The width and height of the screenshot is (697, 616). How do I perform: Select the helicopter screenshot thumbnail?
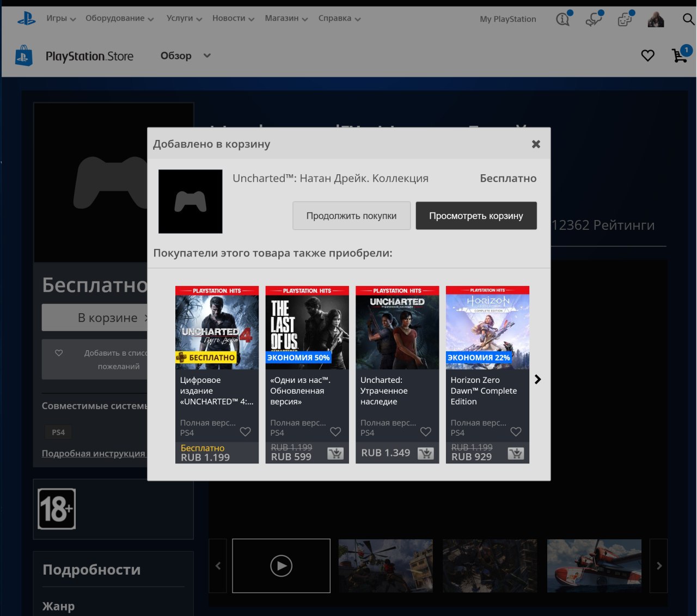[386, 566]
